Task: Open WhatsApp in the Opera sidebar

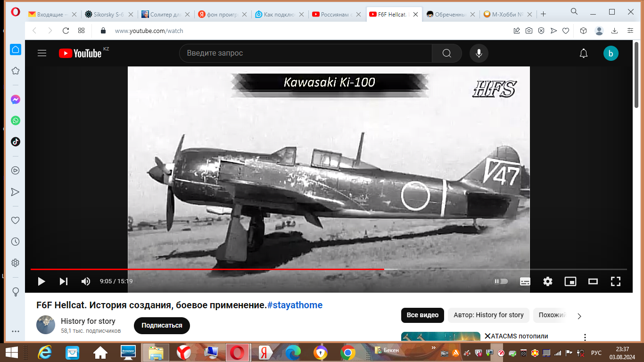Action: 16,121
